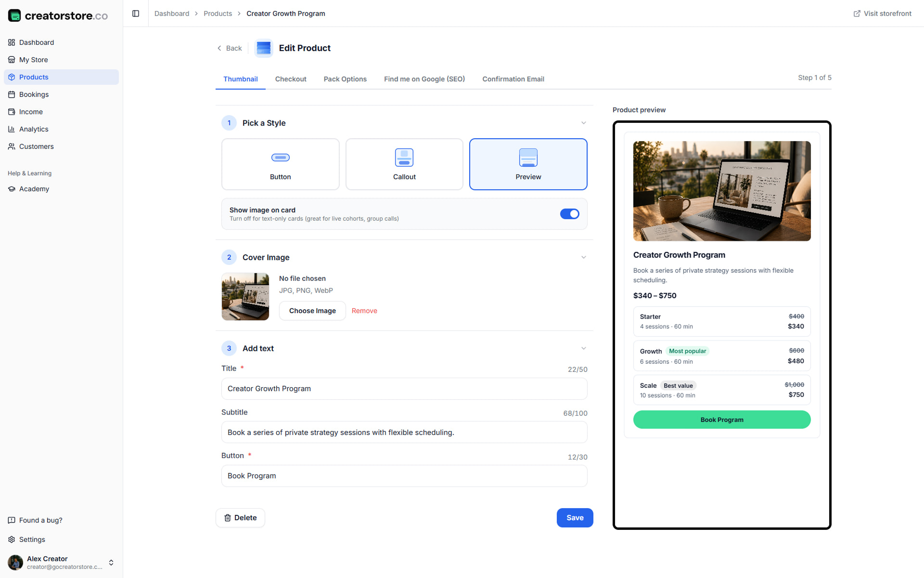
Task: Go to My Store in sidebar
Action: coord(61,60)
